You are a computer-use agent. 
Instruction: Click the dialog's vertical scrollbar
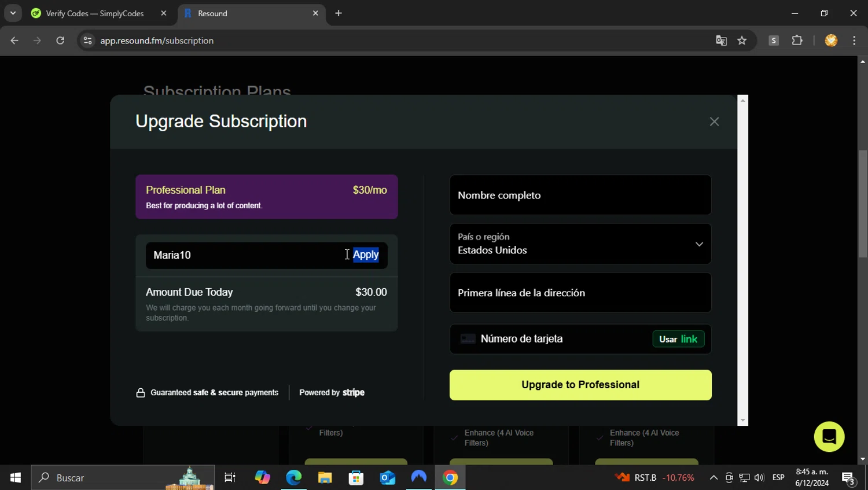(743, 260)
